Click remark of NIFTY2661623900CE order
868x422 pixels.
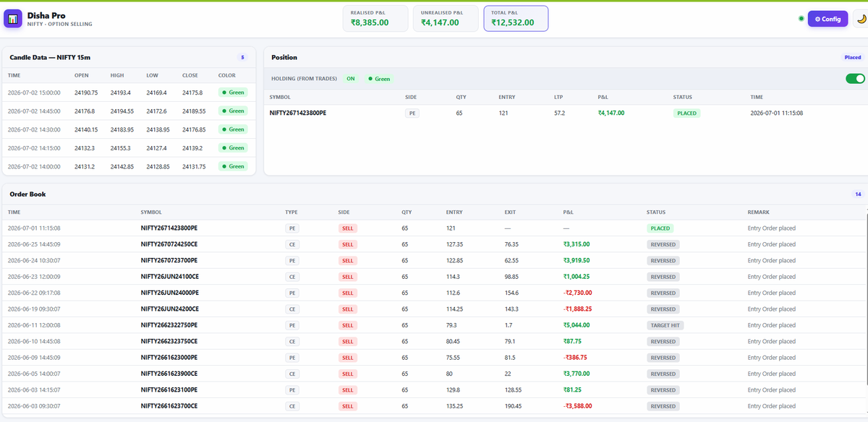771,374
